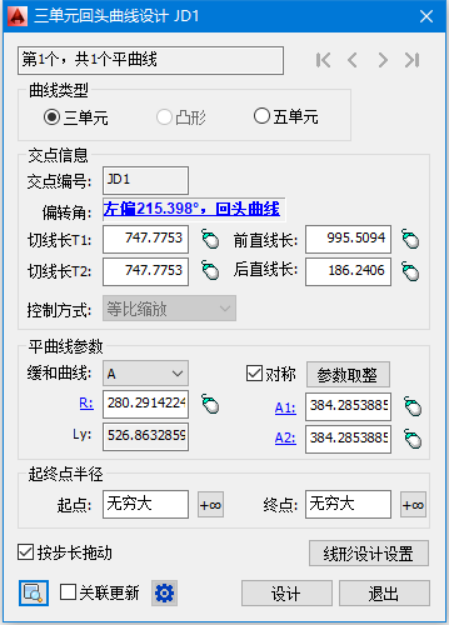
Task: Pick tangent length T2 with the mouse icon
Action: 210,271
